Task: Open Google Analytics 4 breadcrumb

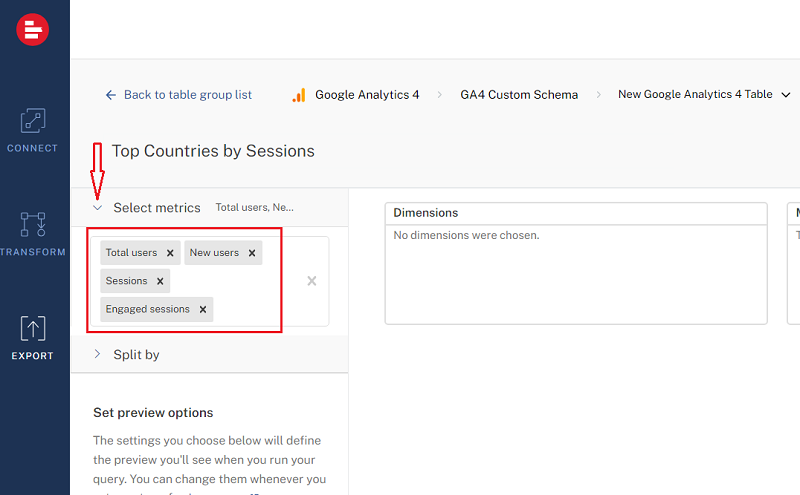Action: click(367, 95)
